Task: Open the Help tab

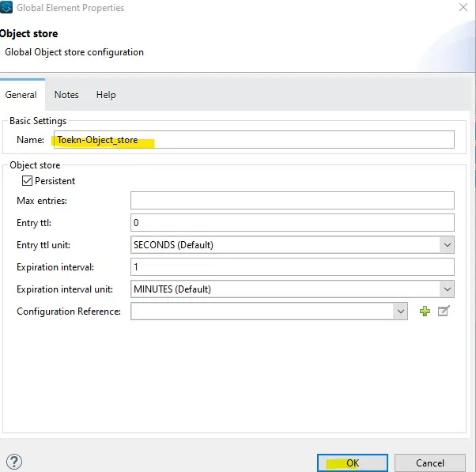Action: click(106, 95)
